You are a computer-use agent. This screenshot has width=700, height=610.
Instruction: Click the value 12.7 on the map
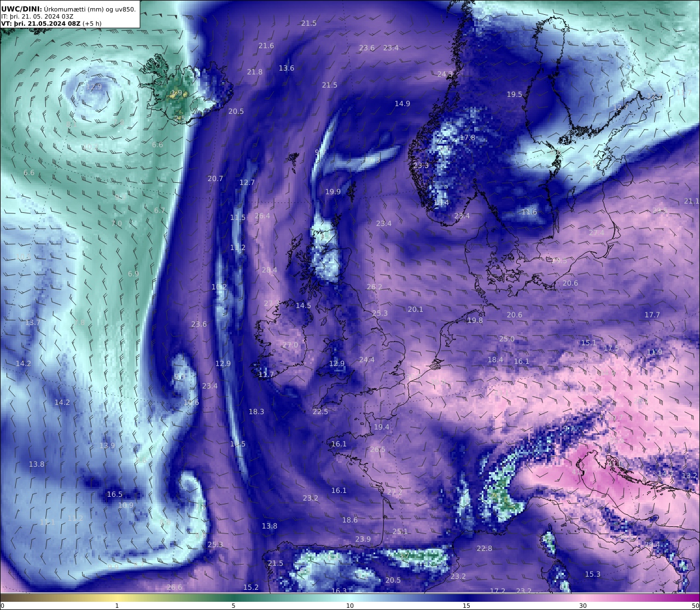point(247,183)
